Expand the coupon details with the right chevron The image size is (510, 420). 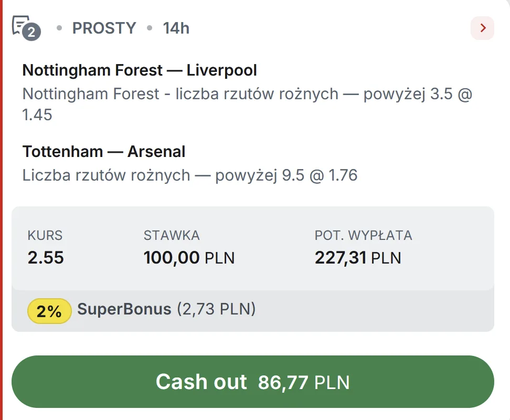click(482, 28)
